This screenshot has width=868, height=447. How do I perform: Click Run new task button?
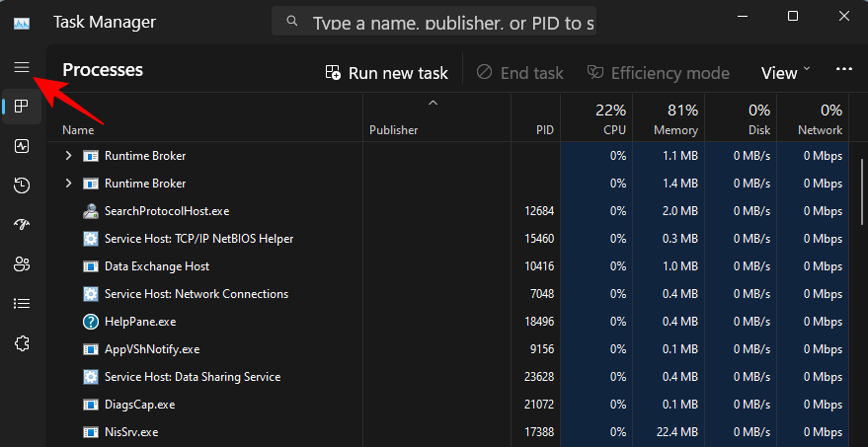click(386, 73)
